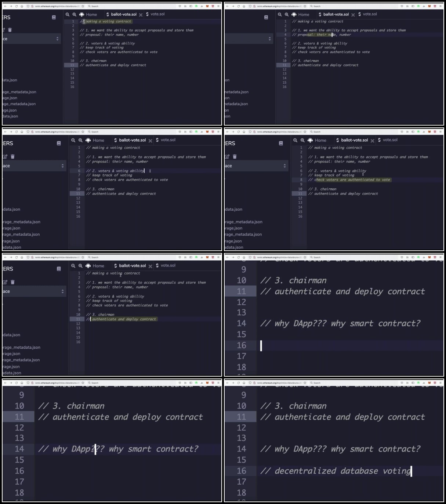The height and width of the screenshot is (504, 446).
Task: Switch to vote.sol tab in top-left frame
Action: coord(155,14)
